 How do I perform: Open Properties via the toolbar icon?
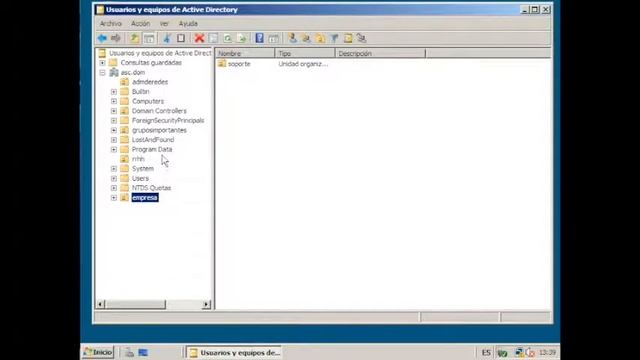click(213, 38)
